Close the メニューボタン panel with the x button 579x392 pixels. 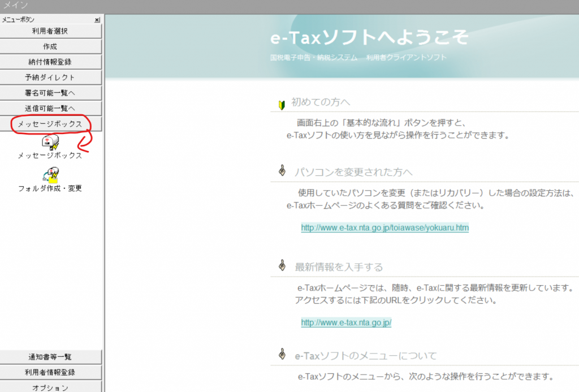tap(97, 20)
